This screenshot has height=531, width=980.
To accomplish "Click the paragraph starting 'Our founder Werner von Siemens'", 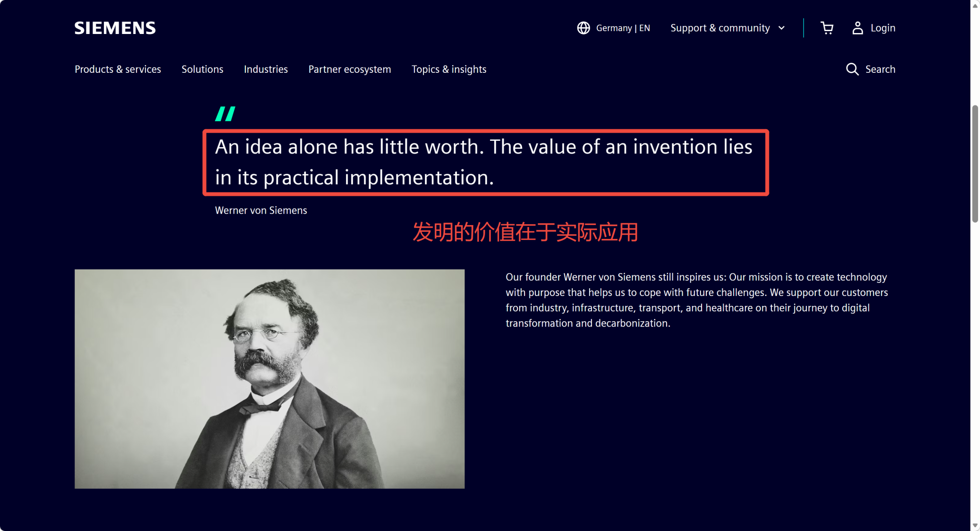I will point(697,300).
